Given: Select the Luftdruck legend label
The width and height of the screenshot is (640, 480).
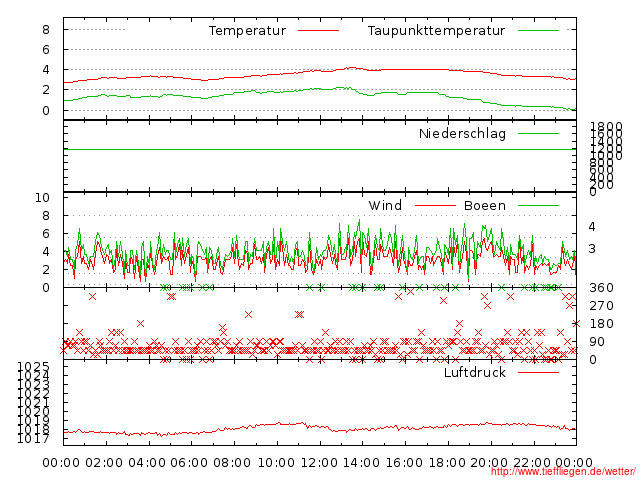Looking at the screenshot, I should pyautogui.click(x=475, y=372).
